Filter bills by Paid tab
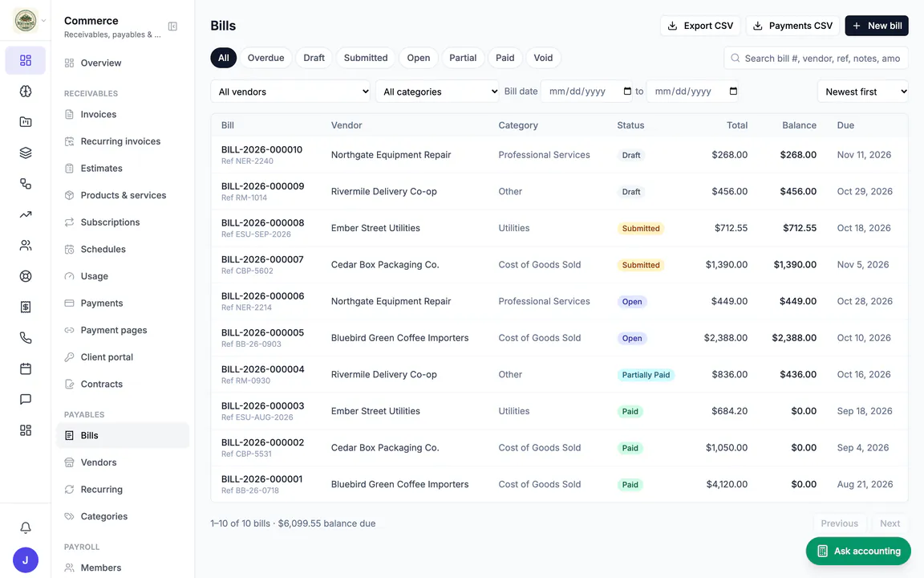 coord(505,58)
